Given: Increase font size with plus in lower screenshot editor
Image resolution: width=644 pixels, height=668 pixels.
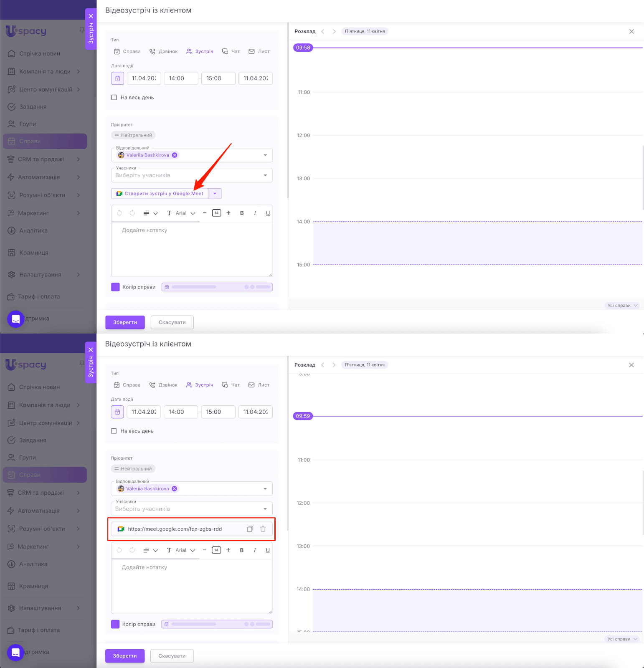Looking at the screenshot, I should coord(228,550).
